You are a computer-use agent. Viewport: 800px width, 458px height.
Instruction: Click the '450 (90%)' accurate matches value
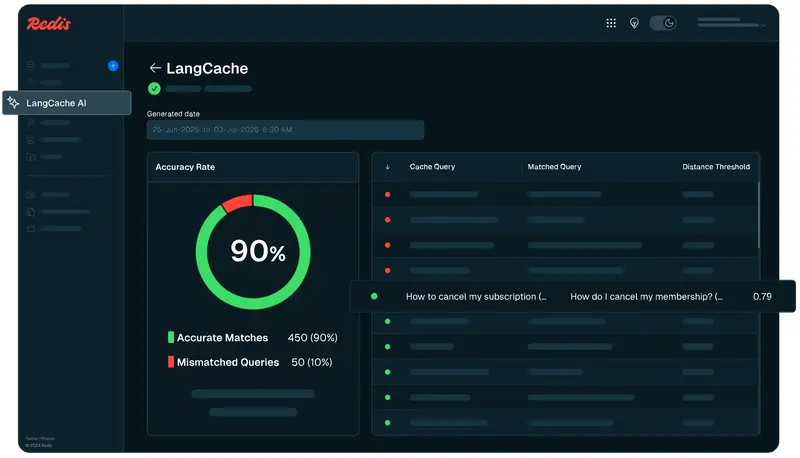click(312, 338)
